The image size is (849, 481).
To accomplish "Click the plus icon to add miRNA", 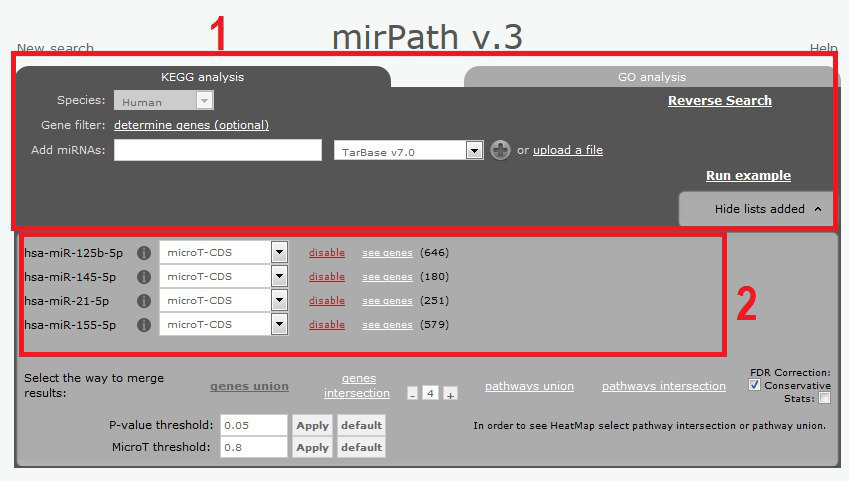I will pyautogui.click(x=501, y=150).
